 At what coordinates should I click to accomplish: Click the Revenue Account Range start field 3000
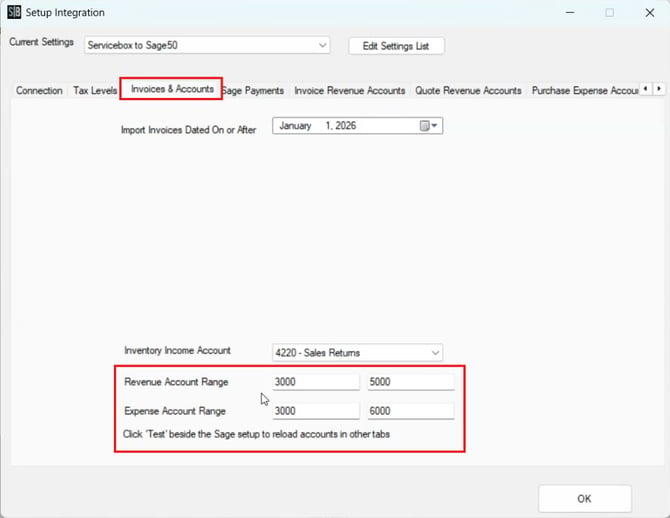tap(316, 382)
